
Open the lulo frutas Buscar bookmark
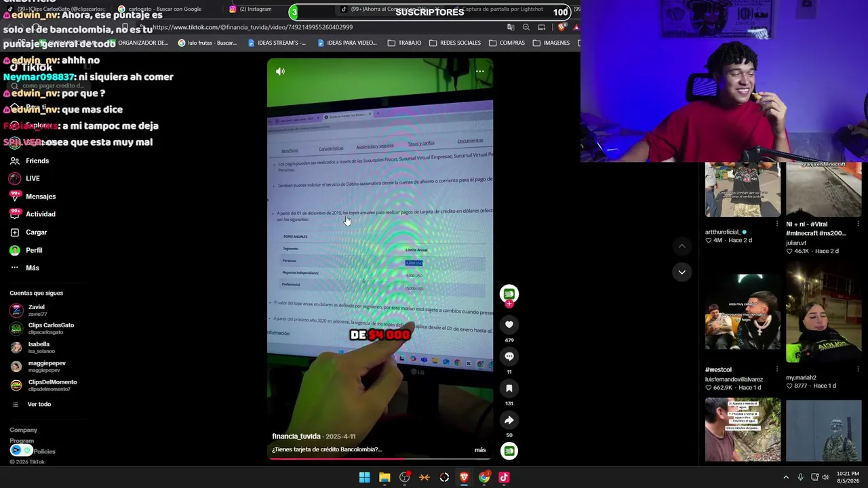(208, 43)
